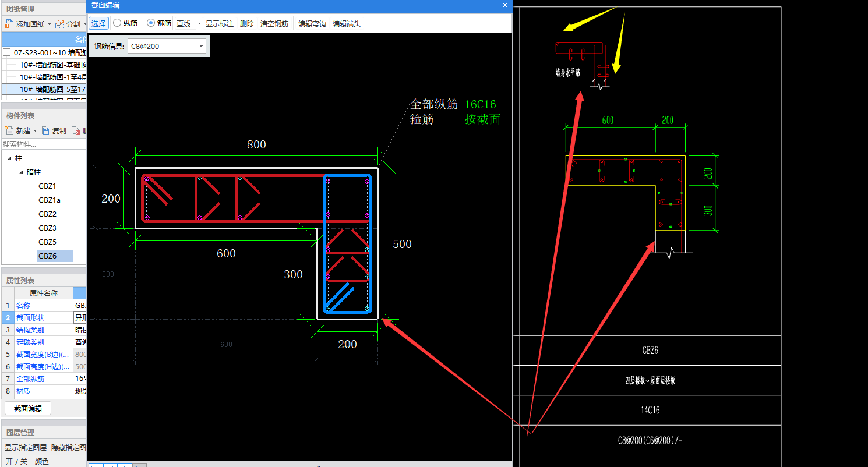Image resolution: width=868 pixels, height=467 pixels.
Task: Click the 颜色 layer column header
Action: pos(41,461)
